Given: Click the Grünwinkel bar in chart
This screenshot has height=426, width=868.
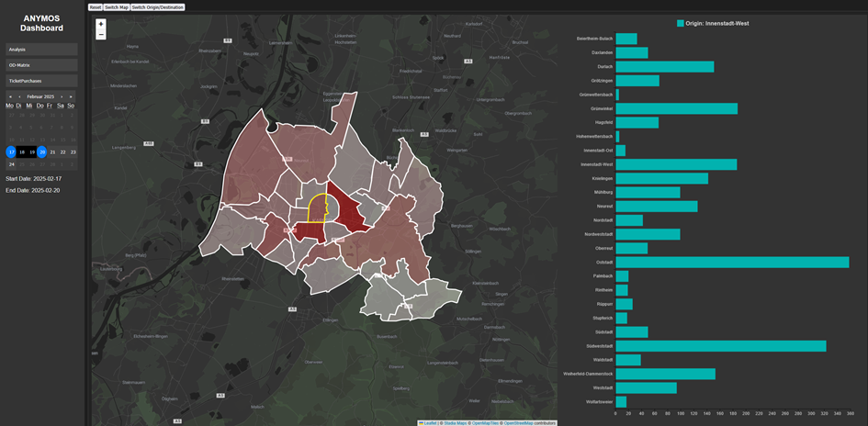Looking at the screenshot, I should coord(676,108).
